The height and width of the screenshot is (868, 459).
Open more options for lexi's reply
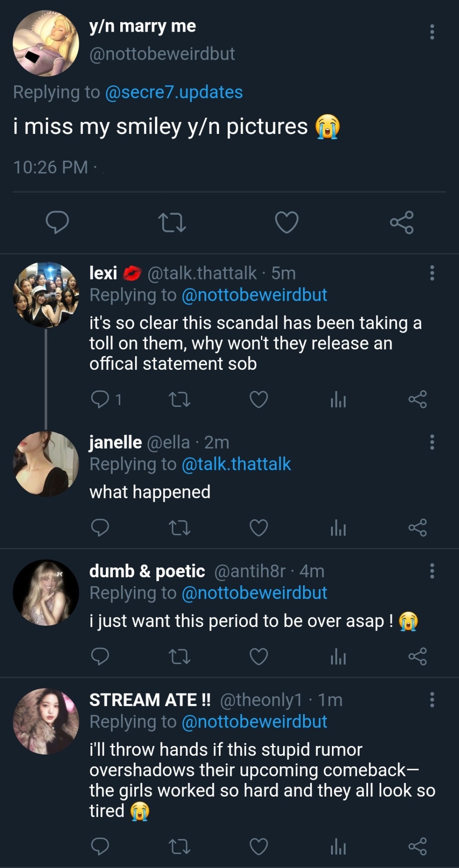(x=432, y=273)
